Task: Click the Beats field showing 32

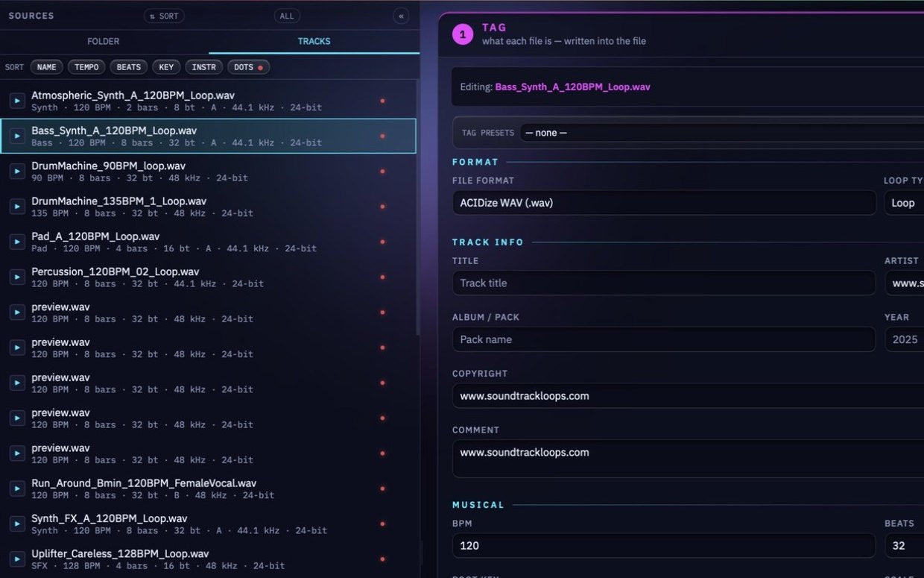Action: click(x=904, y=545)
